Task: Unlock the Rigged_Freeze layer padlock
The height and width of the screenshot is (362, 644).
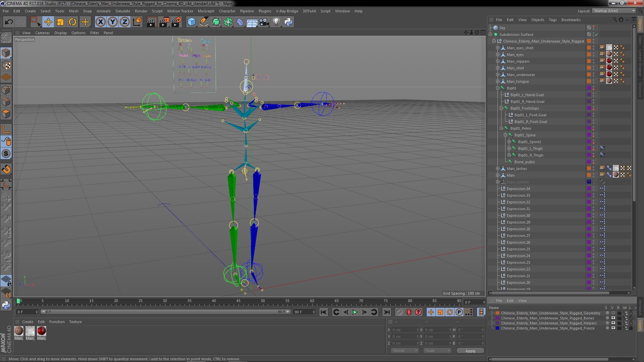Action: 631,328
